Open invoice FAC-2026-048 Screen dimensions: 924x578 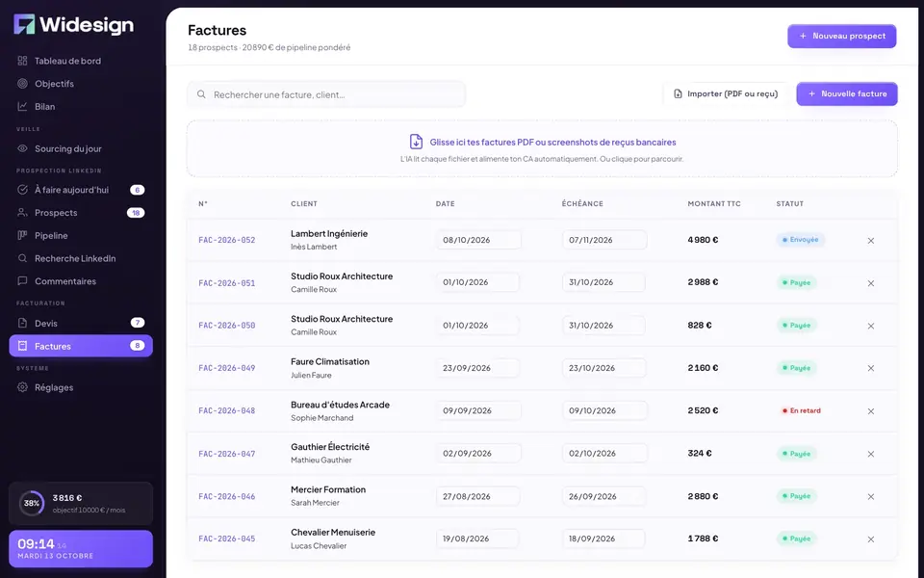point(227,410)
